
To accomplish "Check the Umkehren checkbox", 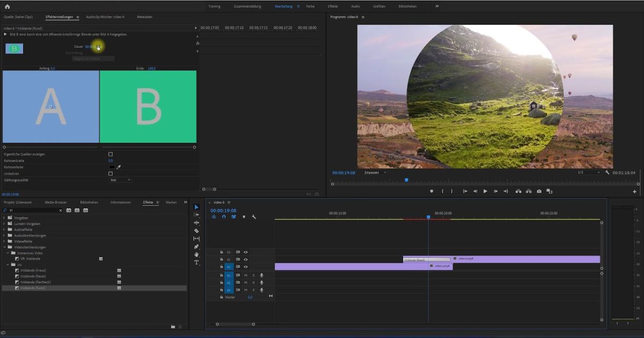I will pos(111,174).
